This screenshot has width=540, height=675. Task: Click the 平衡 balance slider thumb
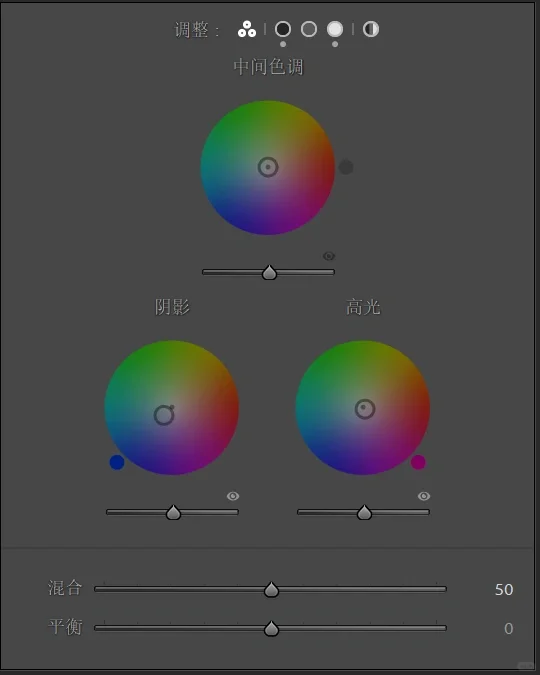[271, 629]
